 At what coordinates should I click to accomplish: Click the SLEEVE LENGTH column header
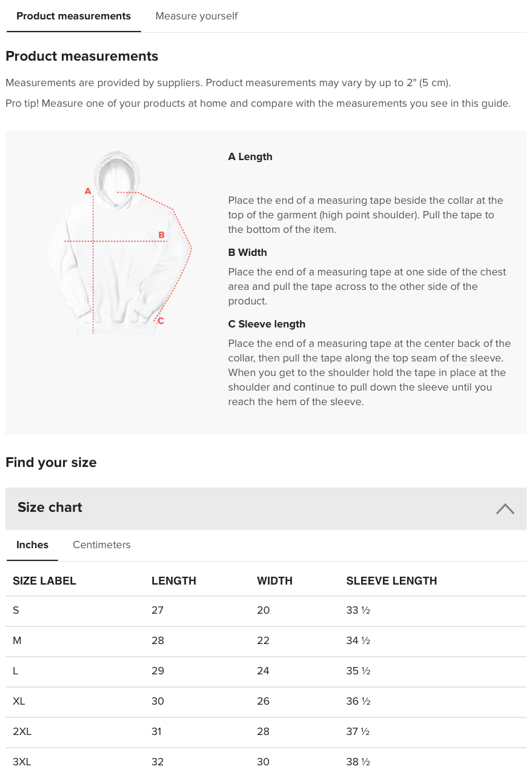391,581
